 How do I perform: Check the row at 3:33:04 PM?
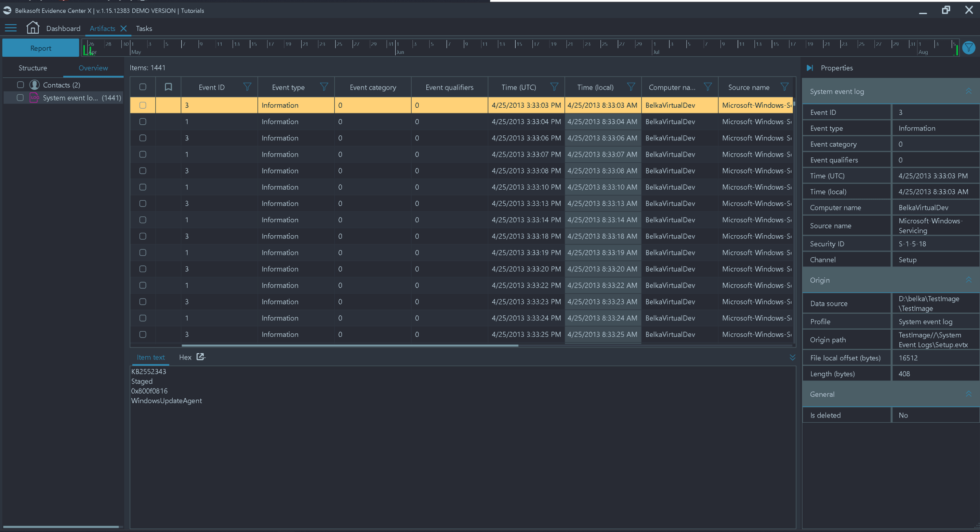(x=143, y=122)
